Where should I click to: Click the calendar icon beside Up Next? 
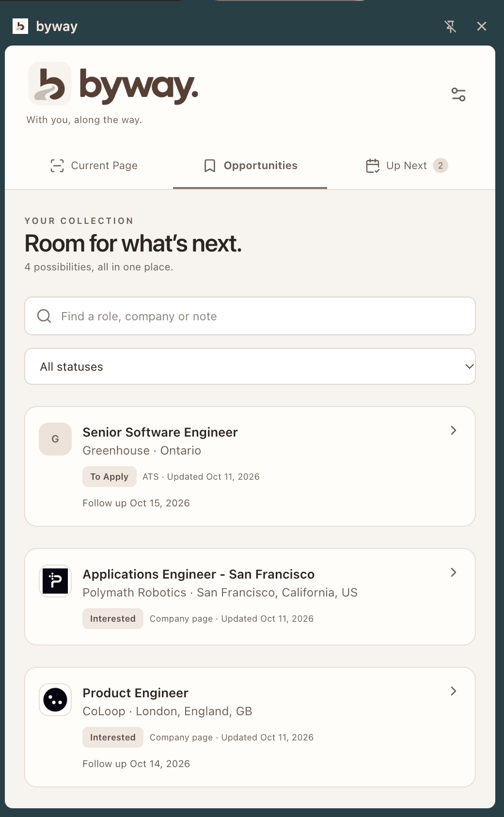pyautogui.click(x=373, y=166)
